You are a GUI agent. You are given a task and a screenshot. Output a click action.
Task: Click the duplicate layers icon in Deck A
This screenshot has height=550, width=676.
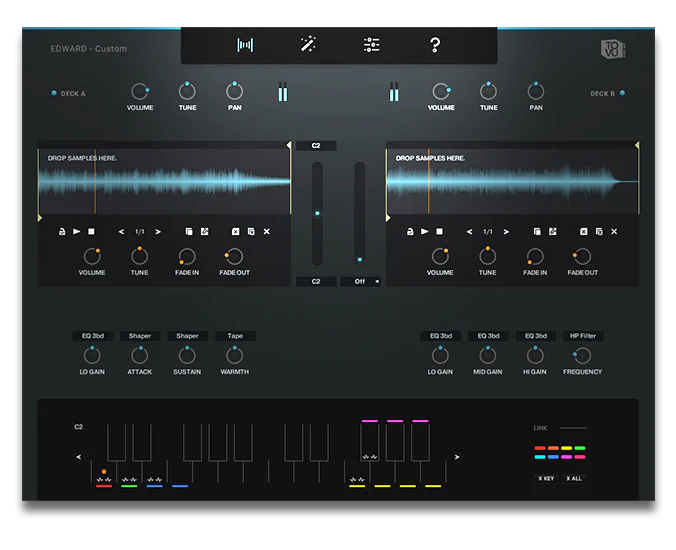251,231
